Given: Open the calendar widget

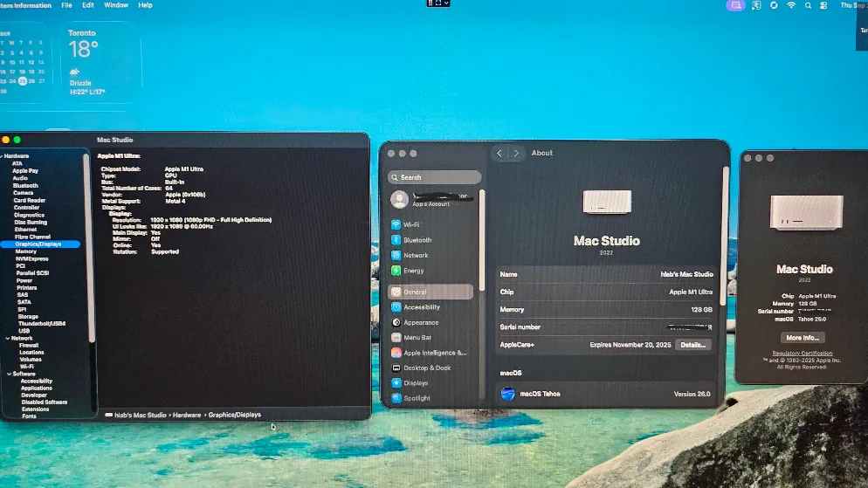Looking at the screenshot, I should (24, 63).
